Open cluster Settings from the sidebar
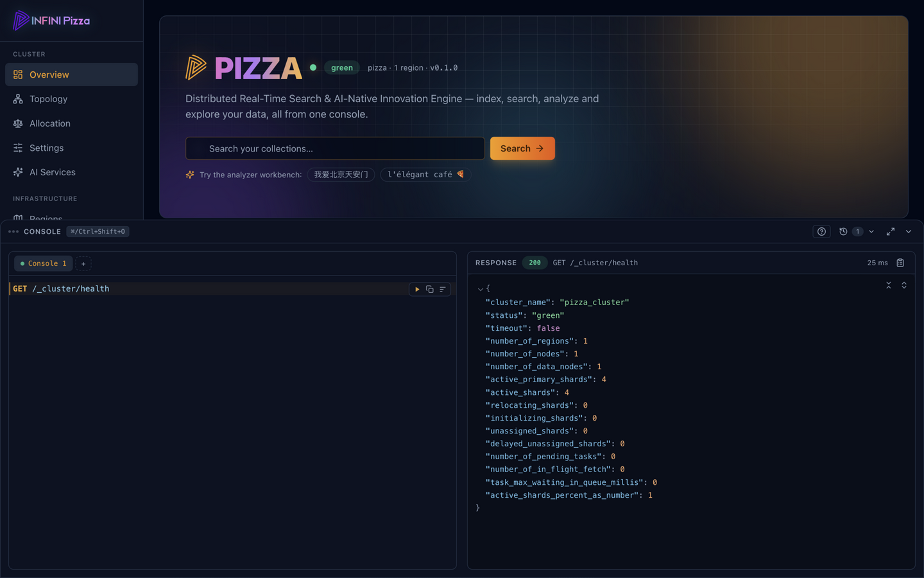 coord(71,148)
